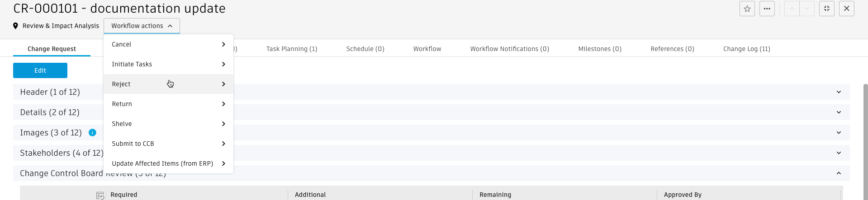Expand the Header section chevron
868x200 pixels.
[x=839, y=92]
